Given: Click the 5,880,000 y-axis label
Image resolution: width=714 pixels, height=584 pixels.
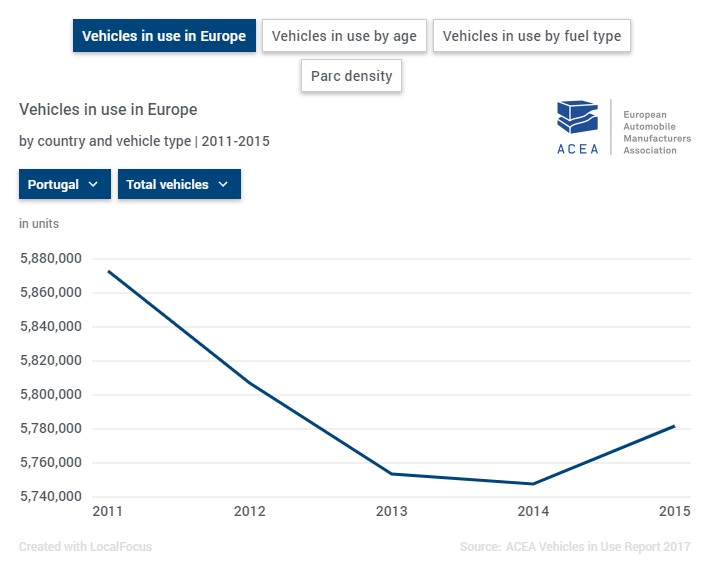Looking at the screenshot, I should pos(50,259).
